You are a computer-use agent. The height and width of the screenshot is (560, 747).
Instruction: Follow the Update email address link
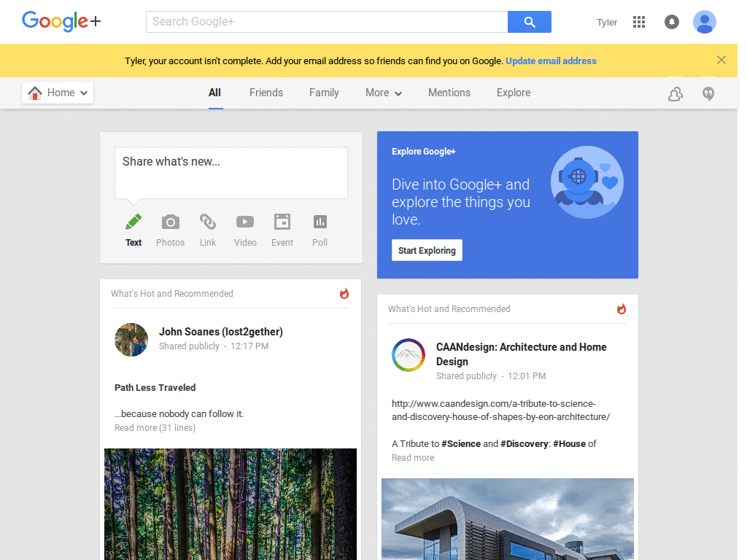[551, 61]
